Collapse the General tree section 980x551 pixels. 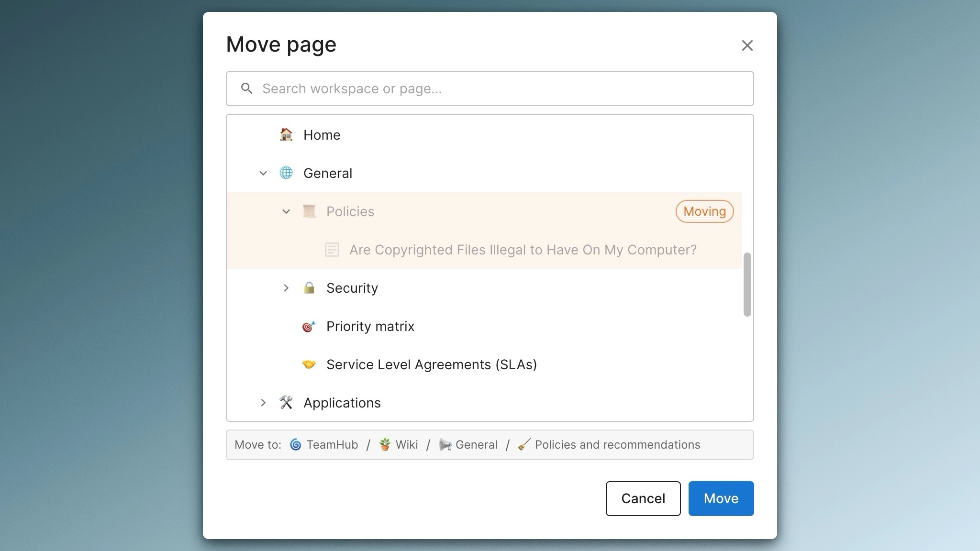coord(263,173)
